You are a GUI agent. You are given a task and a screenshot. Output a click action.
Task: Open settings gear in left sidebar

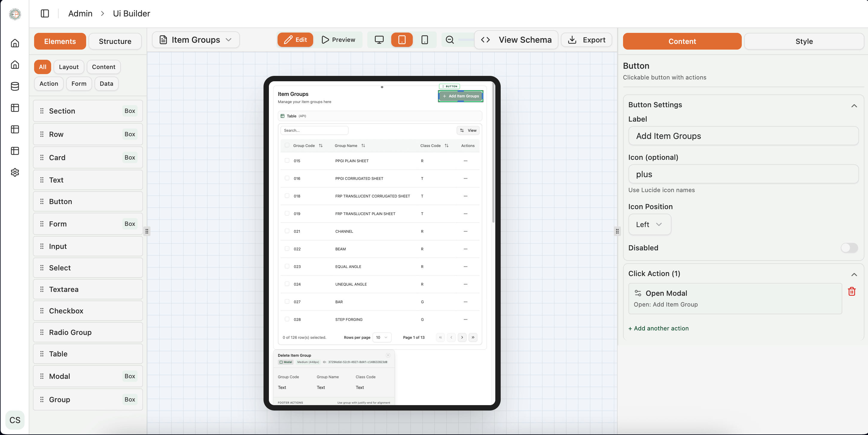(15, 172)
